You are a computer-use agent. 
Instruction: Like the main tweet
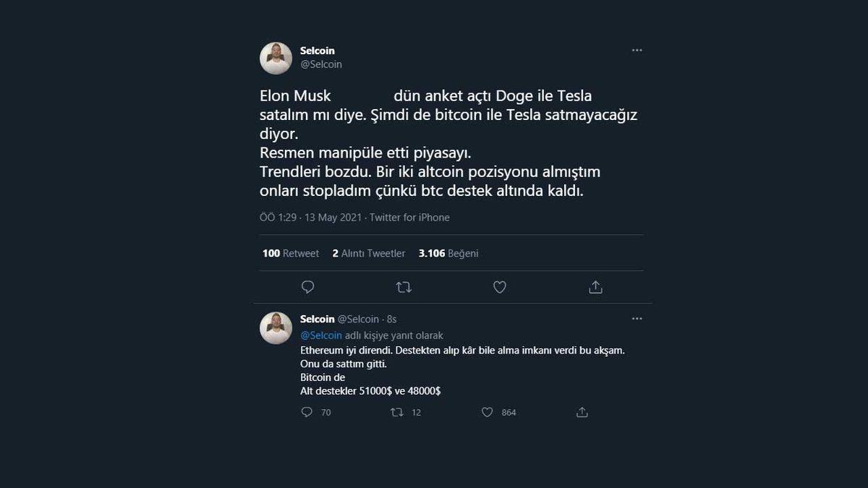point(499,287)
